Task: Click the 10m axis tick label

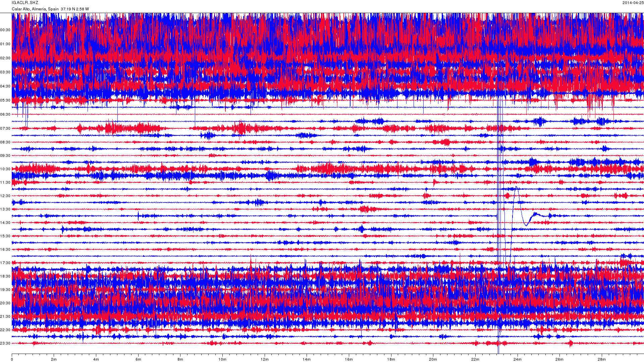Action: (222, 360)
